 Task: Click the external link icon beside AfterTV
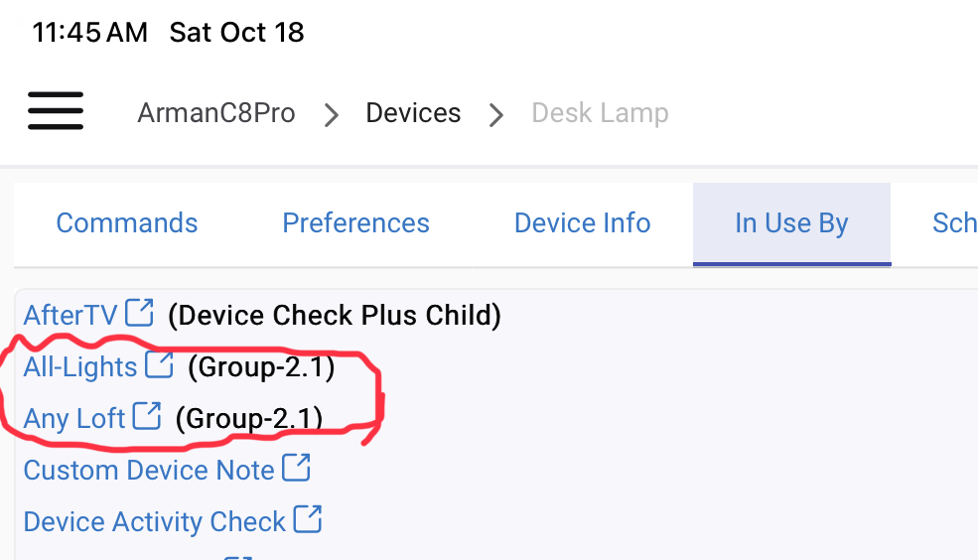click(x=140, y=314)
